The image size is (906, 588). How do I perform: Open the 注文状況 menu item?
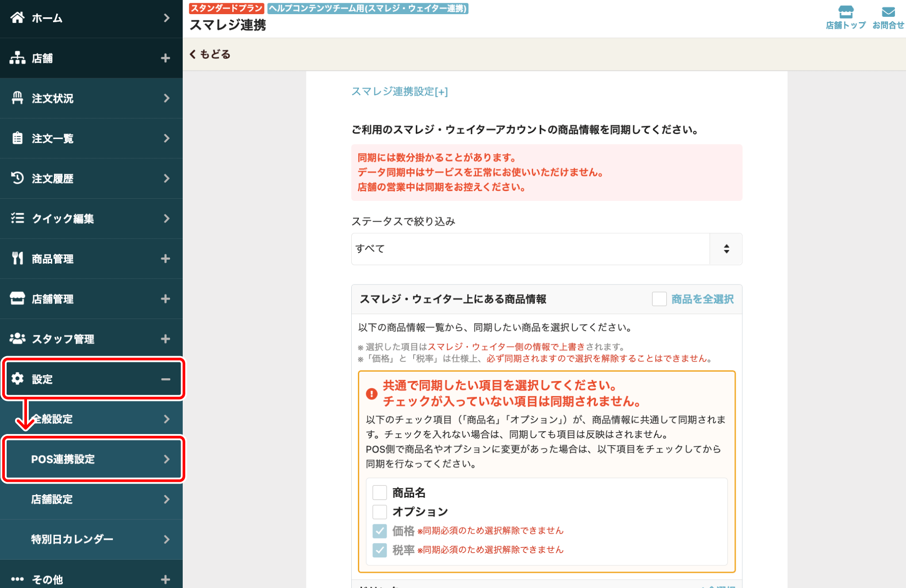coord(91,98)
